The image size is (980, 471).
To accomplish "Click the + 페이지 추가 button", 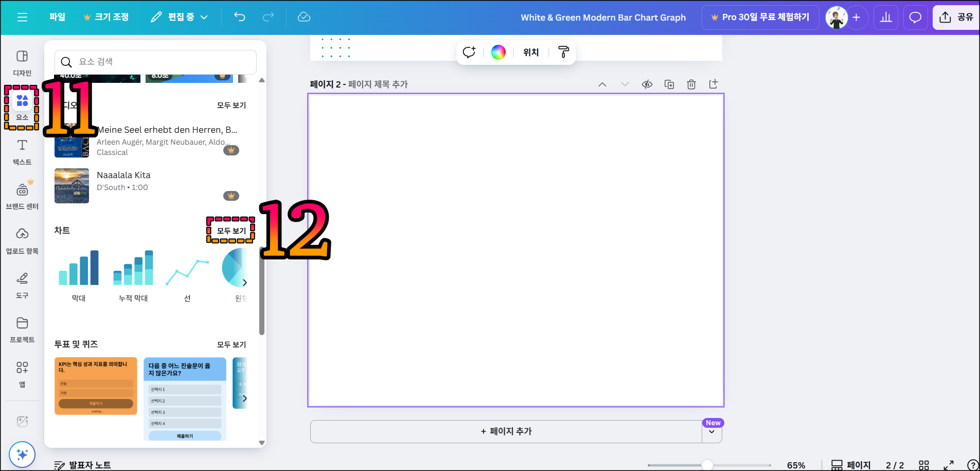I will [506, 431].
